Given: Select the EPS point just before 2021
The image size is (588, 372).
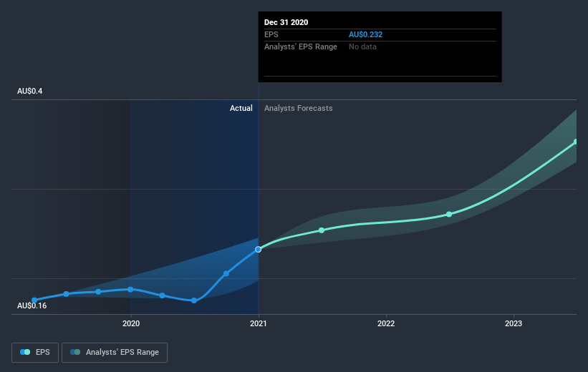Looking at the screenshot, I should pyautogui.click(x=226, y=274).
